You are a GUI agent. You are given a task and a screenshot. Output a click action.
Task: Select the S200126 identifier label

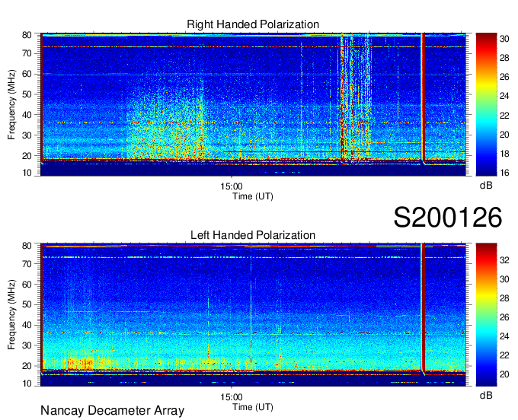click(x=448, y=218)
